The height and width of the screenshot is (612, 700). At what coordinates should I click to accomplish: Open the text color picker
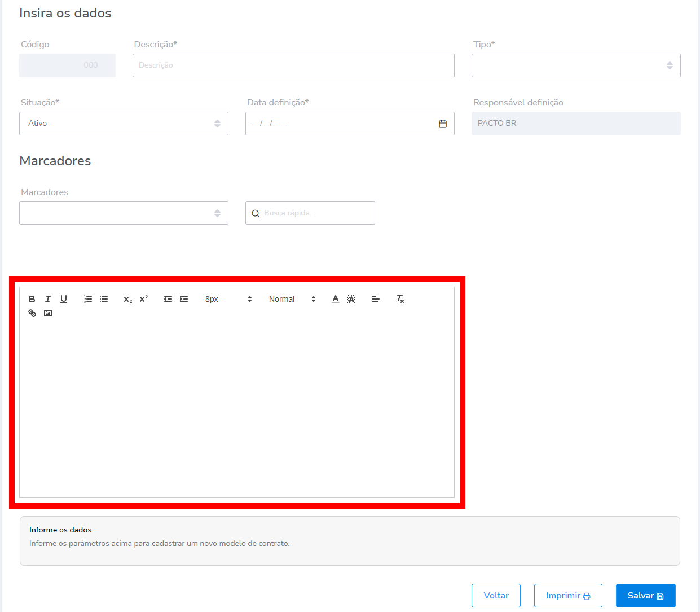point(336,299)
